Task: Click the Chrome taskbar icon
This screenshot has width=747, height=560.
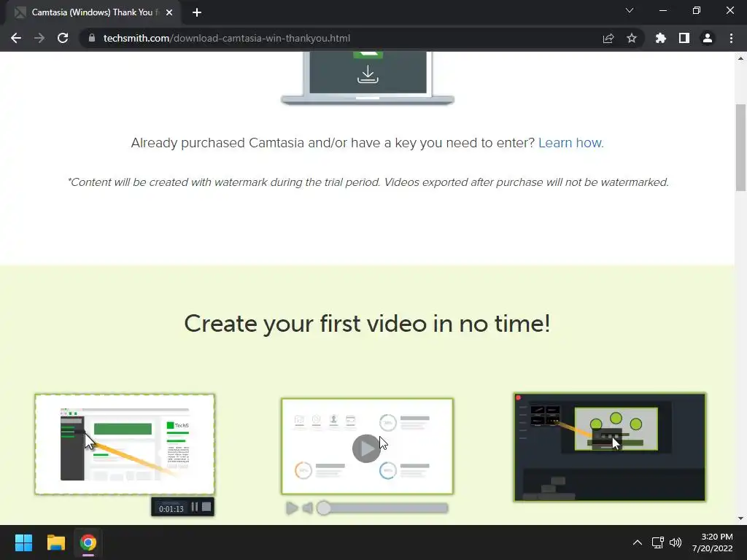Action: (x=88, y=542)
